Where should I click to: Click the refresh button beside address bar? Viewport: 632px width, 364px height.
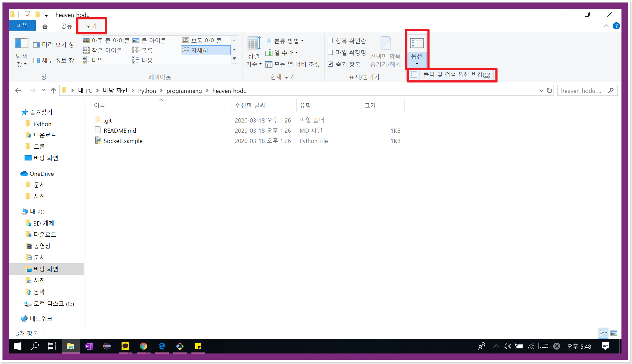coord(549,91)
